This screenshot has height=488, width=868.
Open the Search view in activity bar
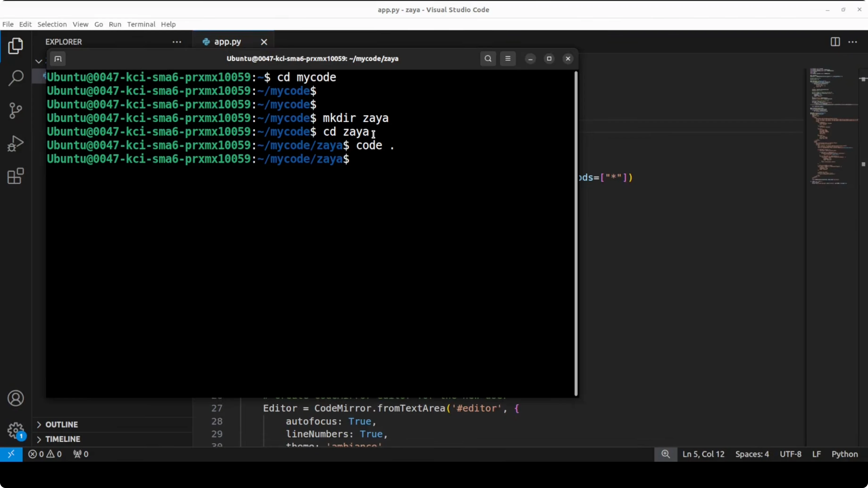coord(16,78)
